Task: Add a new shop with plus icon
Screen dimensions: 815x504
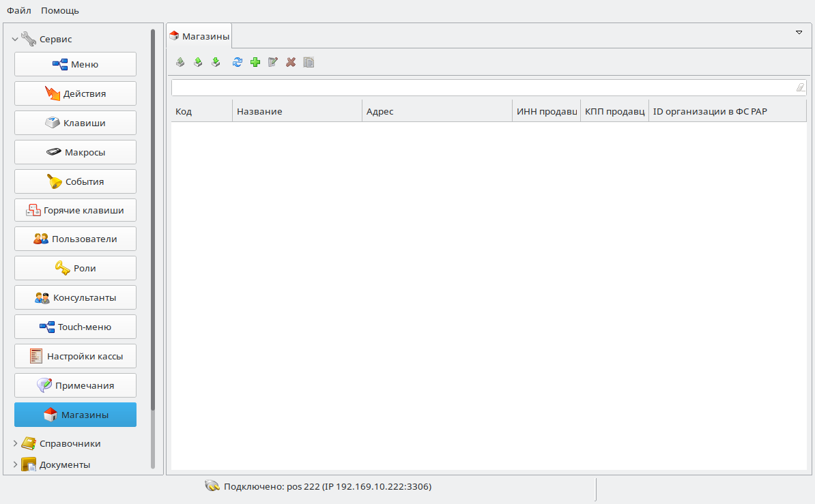Action: [x=255, y=62]
